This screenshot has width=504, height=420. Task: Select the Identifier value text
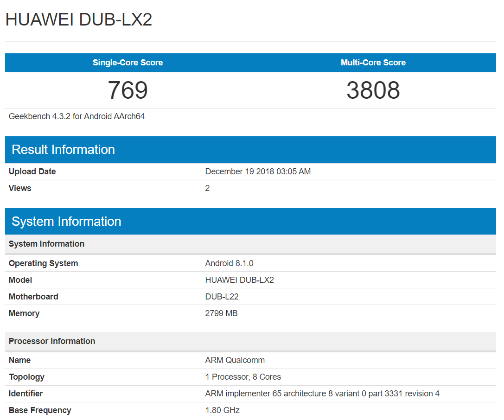[322, 393]
